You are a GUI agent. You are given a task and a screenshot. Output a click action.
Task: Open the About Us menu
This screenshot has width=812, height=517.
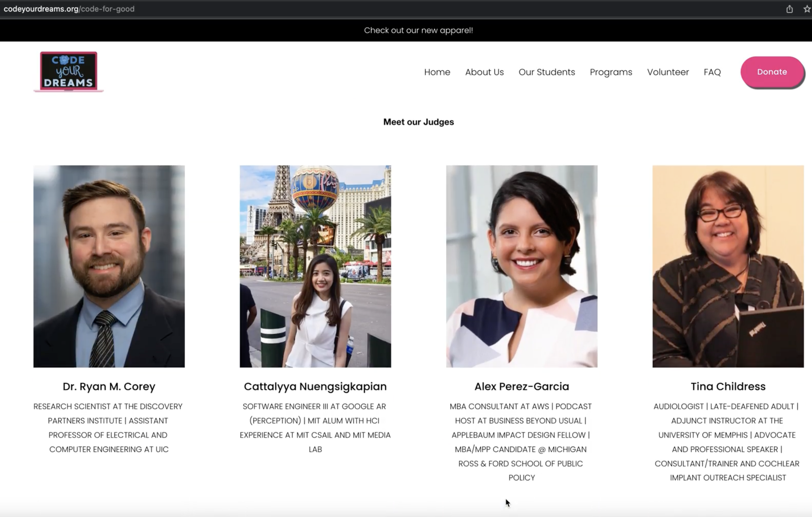click(x=484, y=72)
